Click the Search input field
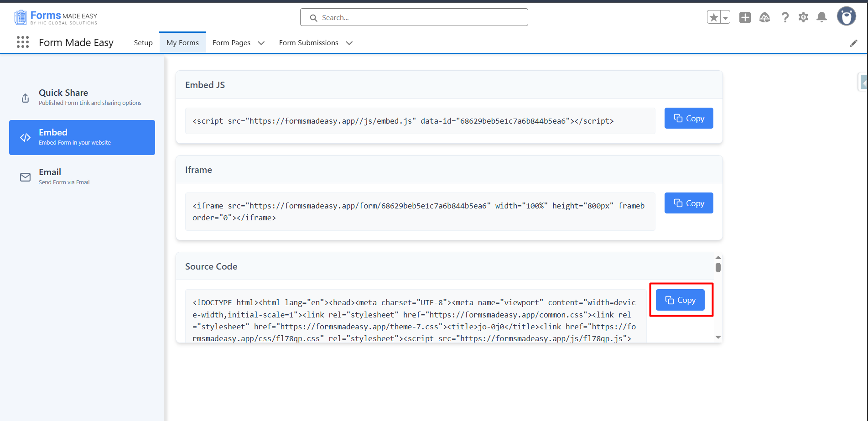 [x=414, y=17]
